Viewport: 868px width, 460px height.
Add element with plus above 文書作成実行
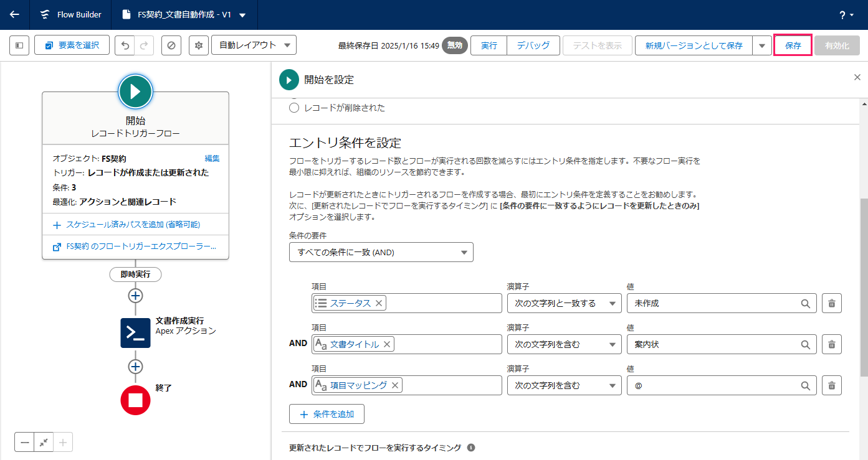click(x=135, y=295)
